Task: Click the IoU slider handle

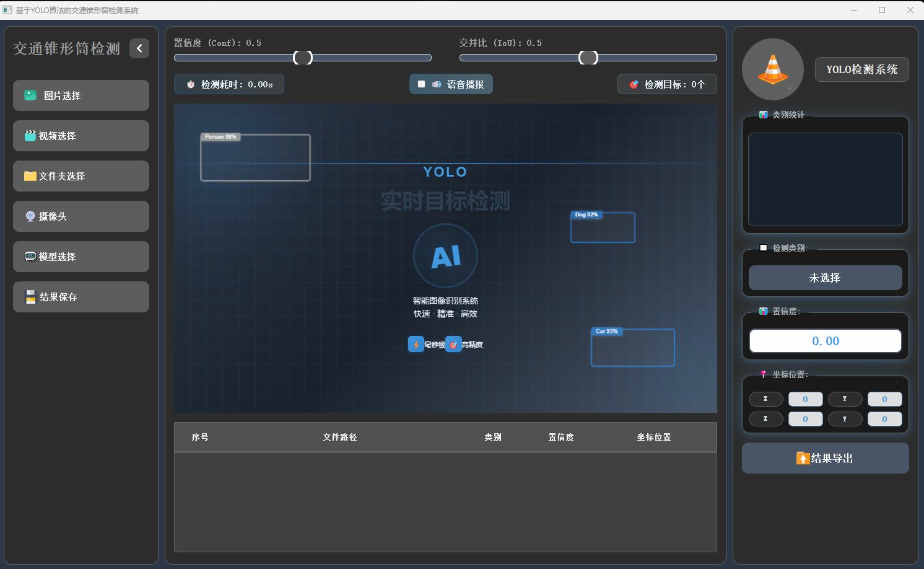Action: click(588, 58)
